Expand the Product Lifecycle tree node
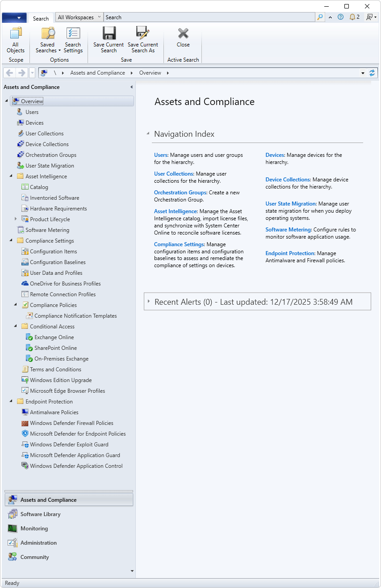 coord(16,219)
